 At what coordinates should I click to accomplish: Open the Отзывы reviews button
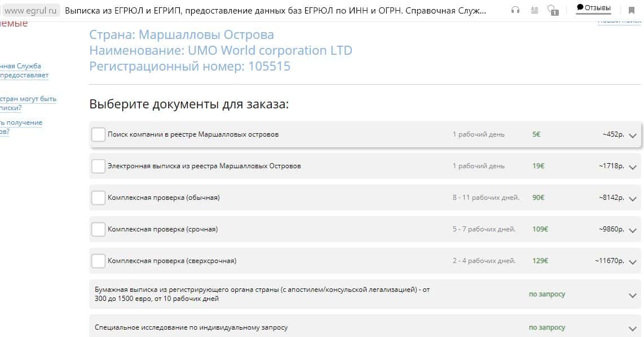(x=593, y=8)
